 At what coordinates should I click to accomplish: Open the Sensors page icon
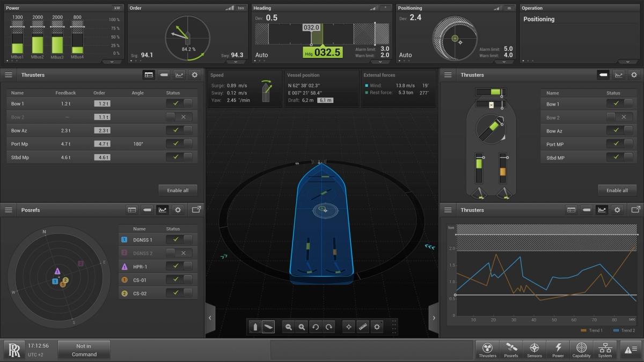pos(535,350)
